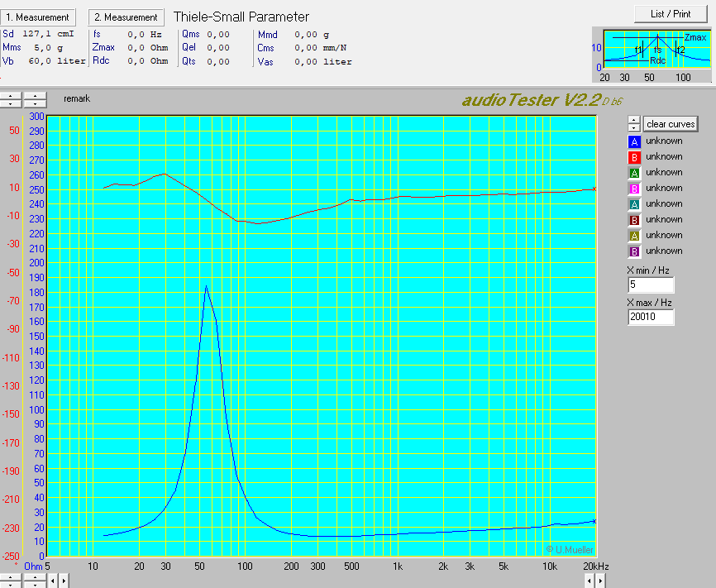Click the red B curve swatch
716x588 pixels.
pyautogui.click(x=634, y=157)
